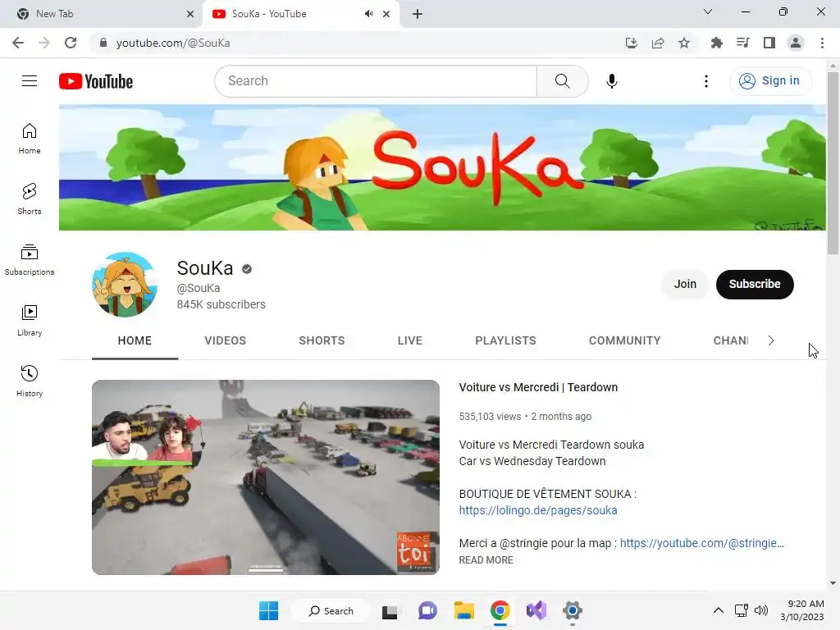Switch to the New Tab browser tab
This screenshot has height=630, width=840.
tap(101, 14)
